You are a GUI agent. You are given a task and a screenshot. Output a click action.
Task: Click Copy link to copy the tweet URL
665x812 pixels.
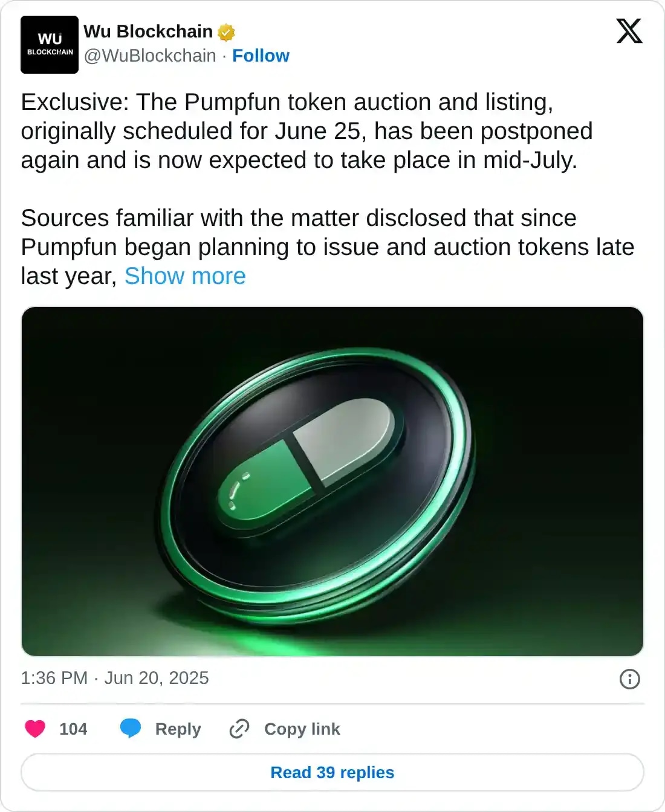tap(302, 729)
